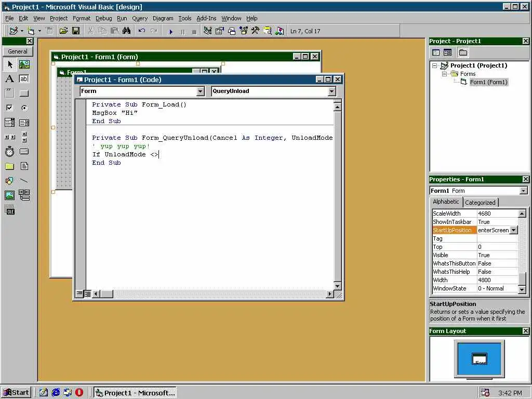Screen dimensions: 532x399
Task: Click the form preview in Form Layout
Action: [x=480, y=358]
